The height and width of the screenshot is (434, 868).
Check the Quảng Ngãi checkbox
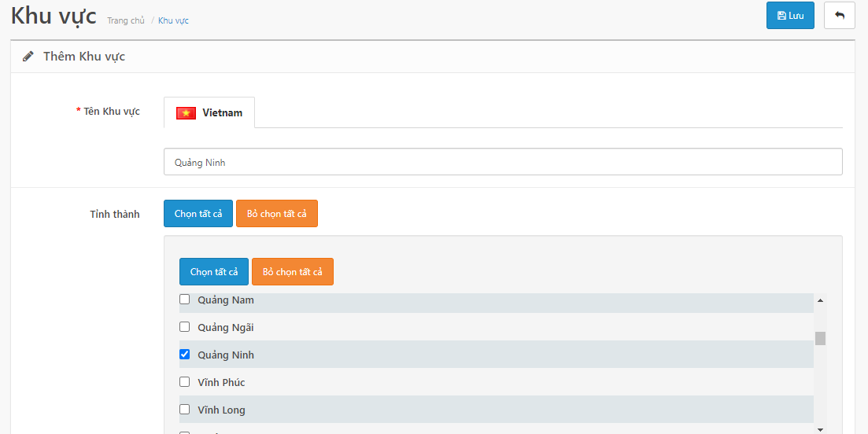point(185,327)
